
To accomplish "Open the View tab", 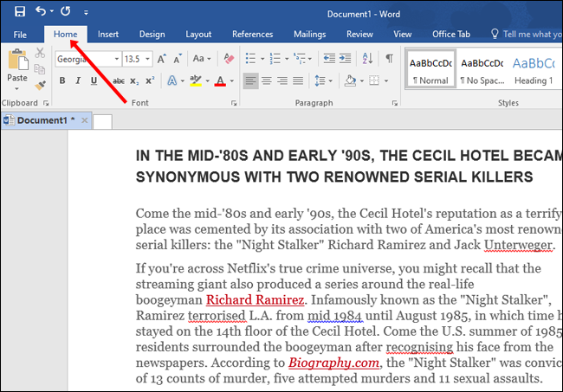I will click(402, 34).
